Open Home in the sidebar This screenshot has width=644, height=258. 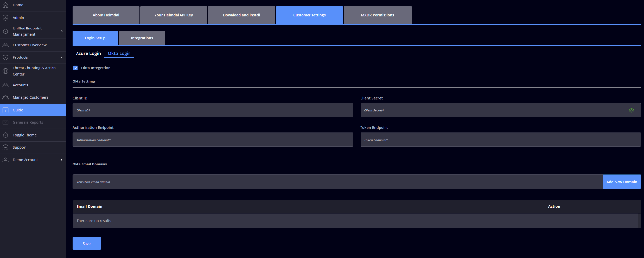(x=33, y=5)
